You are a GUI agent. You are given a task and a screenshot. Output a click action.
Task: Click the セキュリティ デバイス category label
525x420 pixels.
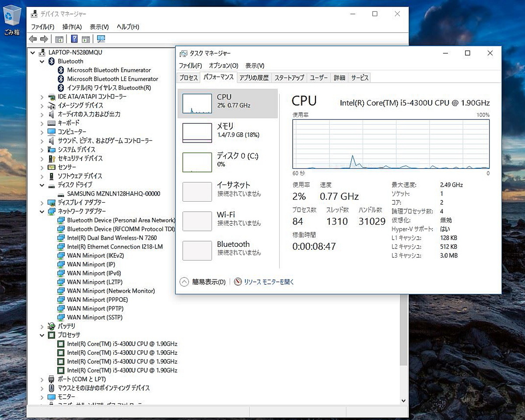tap(80, 158)
